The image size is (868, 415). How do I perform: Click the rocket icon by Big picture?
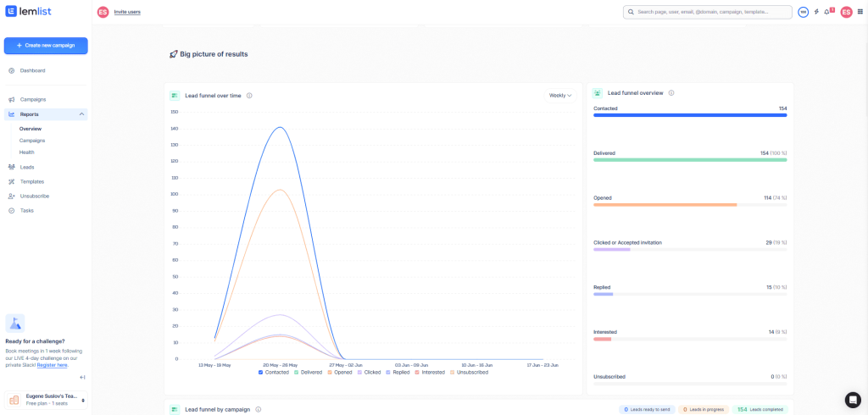click(173, 54)
